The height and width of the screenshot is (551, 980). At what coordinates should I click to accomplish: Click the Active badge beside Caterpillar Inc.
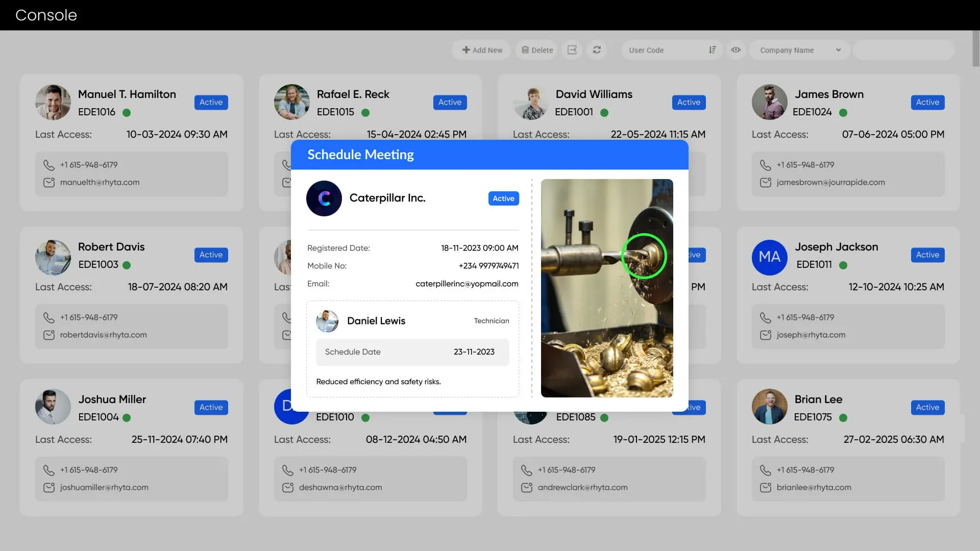(x=503, y=198)
